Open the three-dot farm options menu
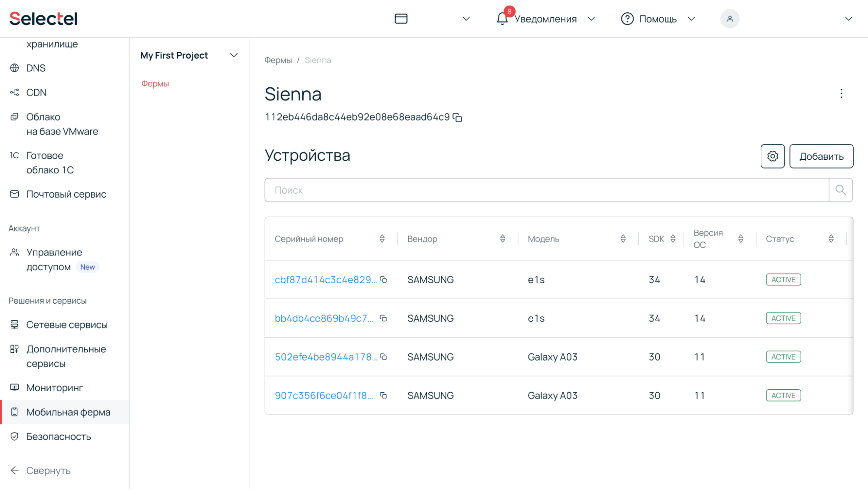Image resolution: width=868 pixels, height=490 pixels. pyautogui.click(x=841, y=94)
